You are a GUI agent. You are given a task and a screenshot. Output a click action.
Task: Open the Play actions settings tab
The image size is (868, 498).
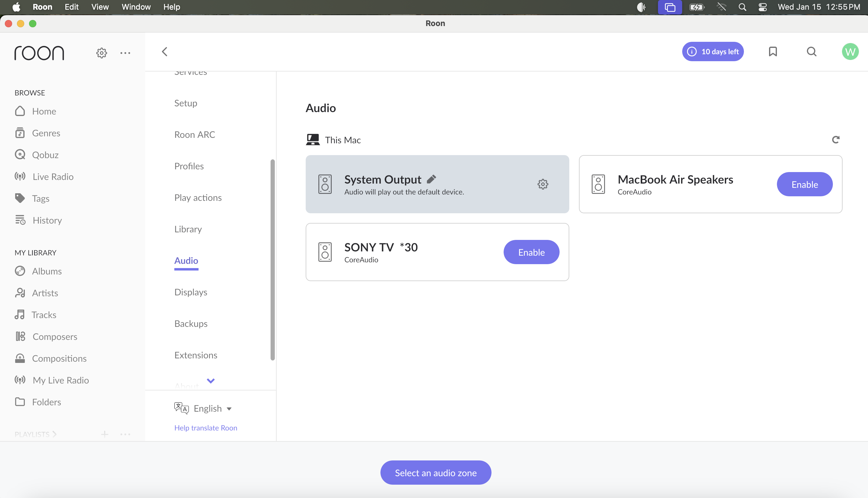tap(198, 198)
